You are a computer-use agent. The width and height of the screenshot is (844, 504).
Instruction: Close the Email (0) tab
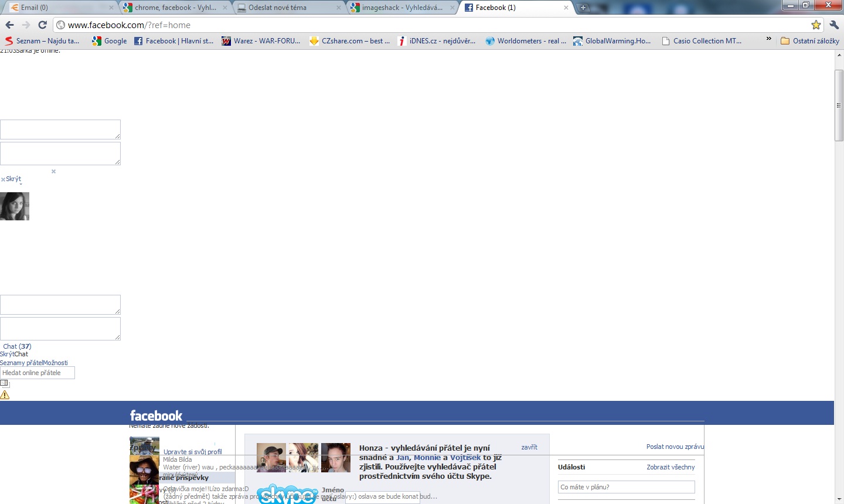click(111, 8)
